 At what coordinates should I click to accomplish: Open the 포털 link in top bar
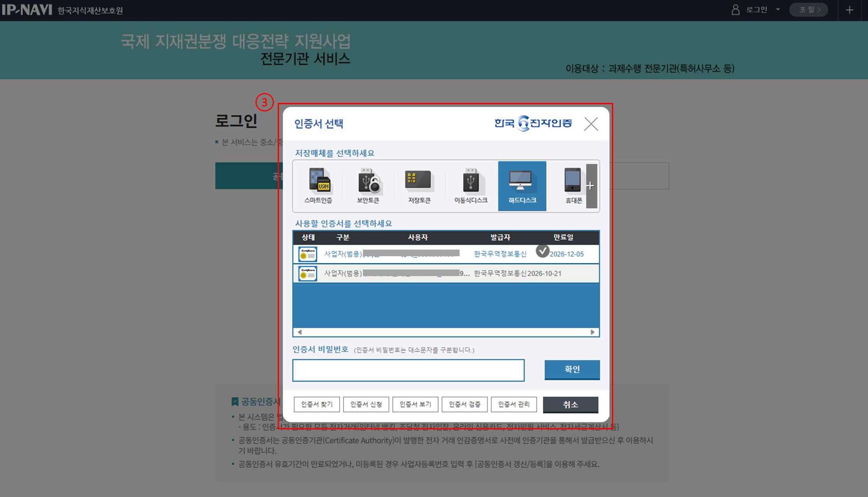[809, 10]
